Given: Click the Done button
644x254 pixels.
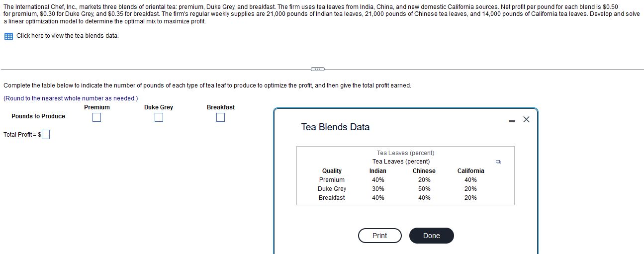Looking at the screenshot, I should point(432,236).
